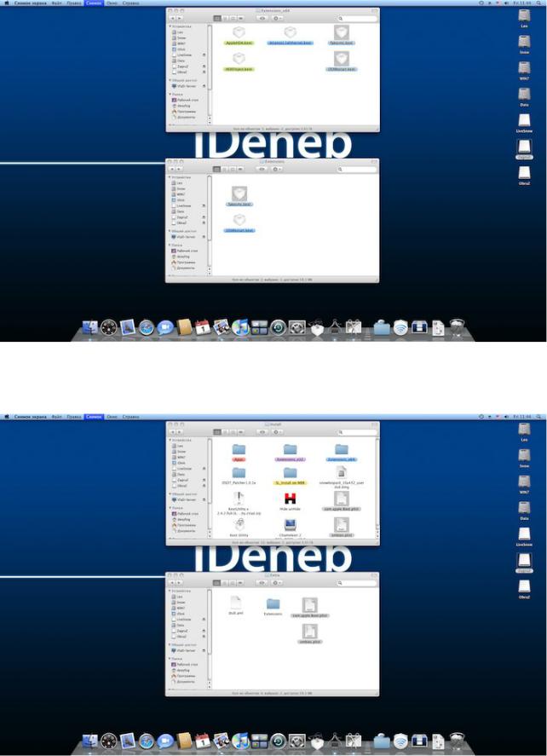547x756 pixels.
Task: Click Quick Look eye button in Extensions_x64 window
Action: (x=262, y=18)
